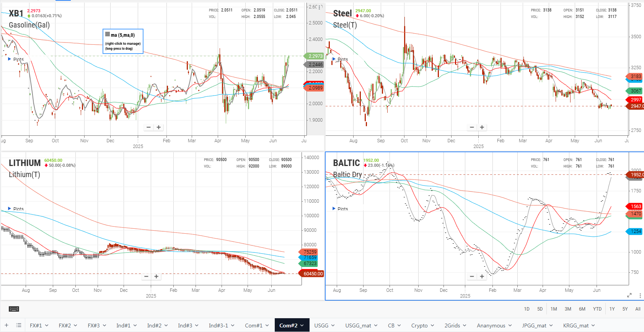The width and height of the screenshot is (644, 332).
Task: Switch to the USGG tab
Action: (321, 325)
